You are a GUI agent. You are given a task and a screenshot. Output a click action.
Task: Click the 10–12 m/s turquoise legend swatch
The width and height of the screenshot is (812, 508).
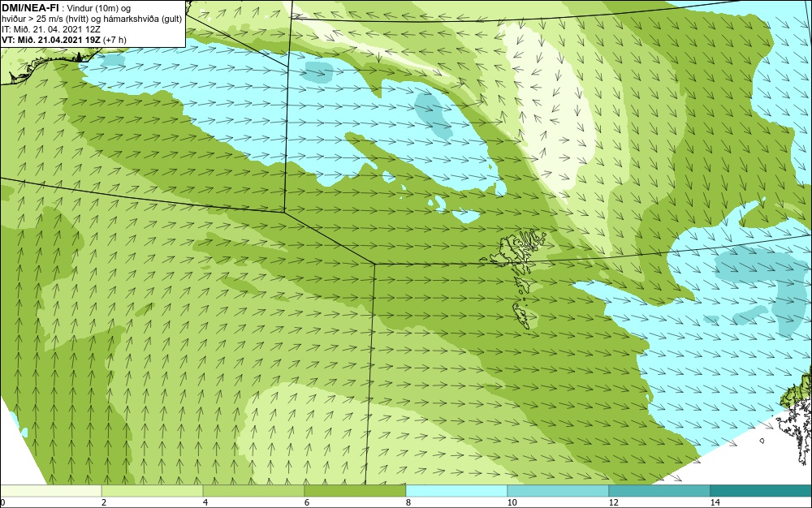click(558, 491)
